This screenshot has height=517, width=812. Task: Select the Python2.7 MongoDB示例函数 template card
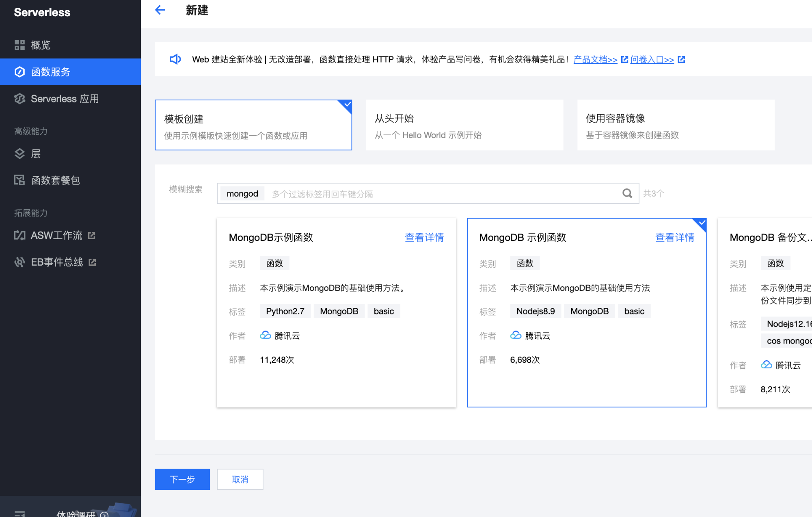[336, 313]
